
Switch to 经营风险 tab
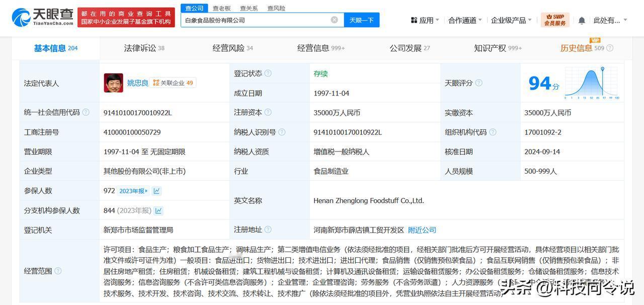point(233,48)
